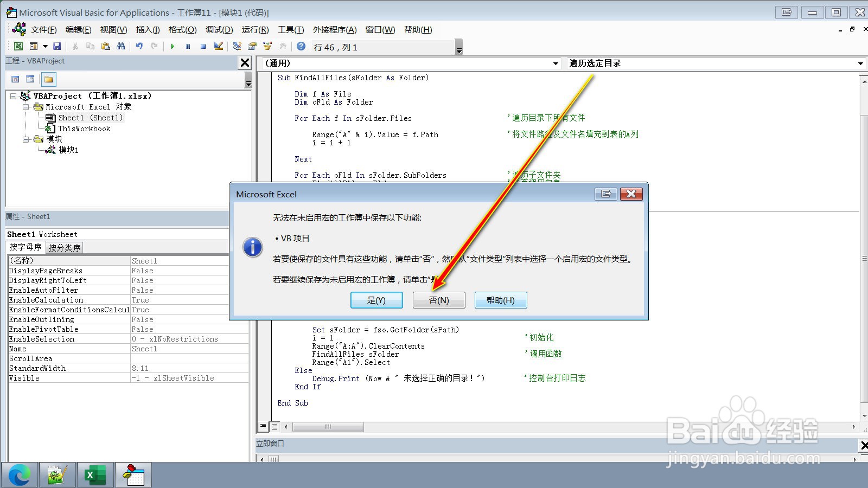
Task: Click the Insert UserForm toolbar icon
Action: point(34,47)
